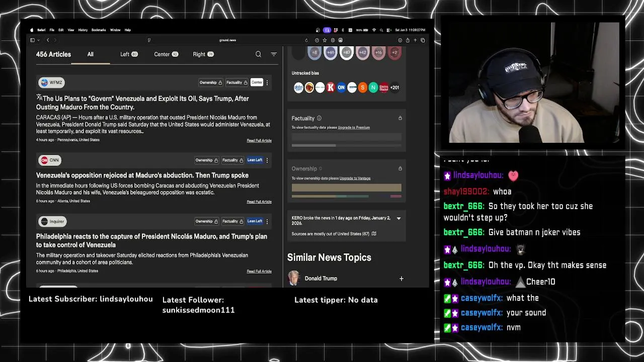Toggle the Safari sidebar button
The height and width of the screenshot is (362, 644).
32,40
